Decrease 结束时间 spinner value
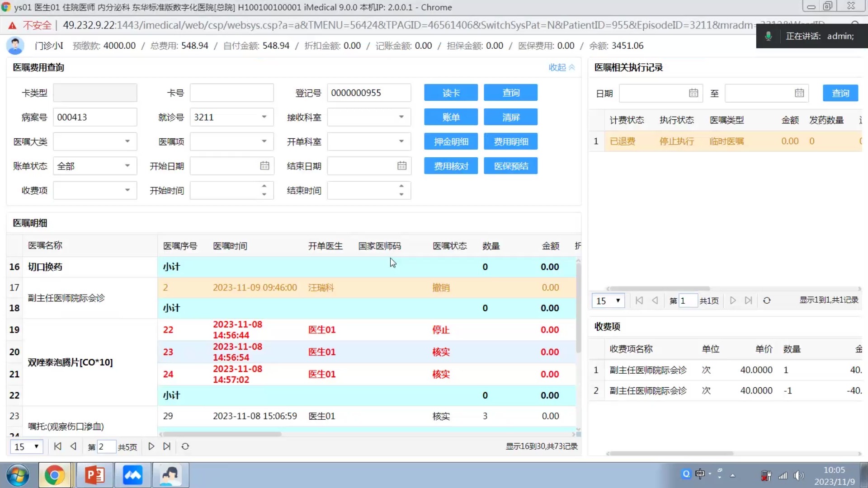This screenshot has height=488, width=868. [x=401, y=194]
